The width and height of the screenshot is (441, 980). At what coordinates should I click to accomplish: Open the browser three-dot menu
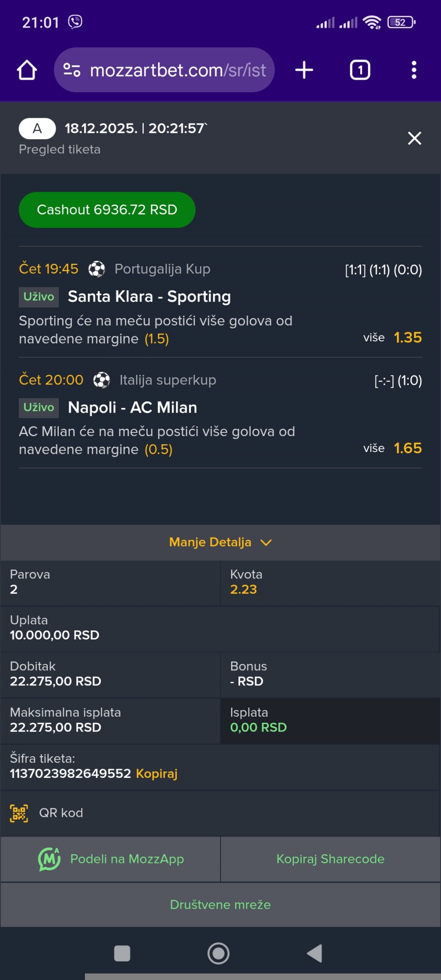413,70
